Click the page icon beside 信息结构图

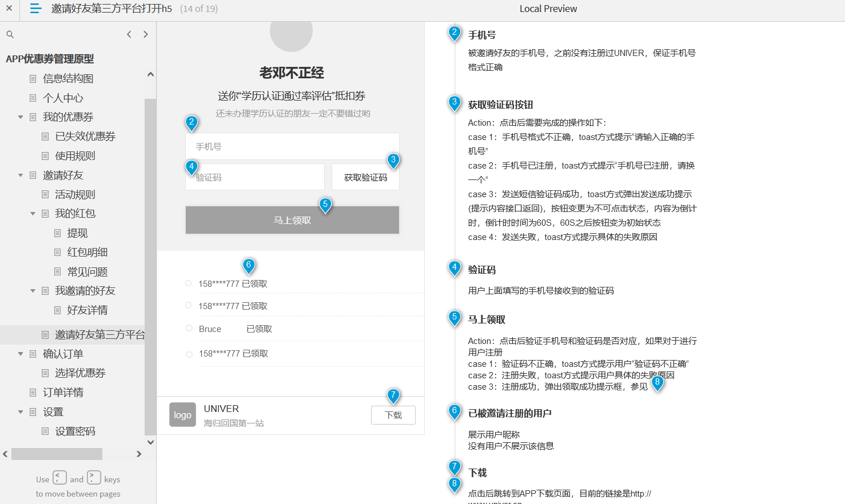[x=33, y=79]
